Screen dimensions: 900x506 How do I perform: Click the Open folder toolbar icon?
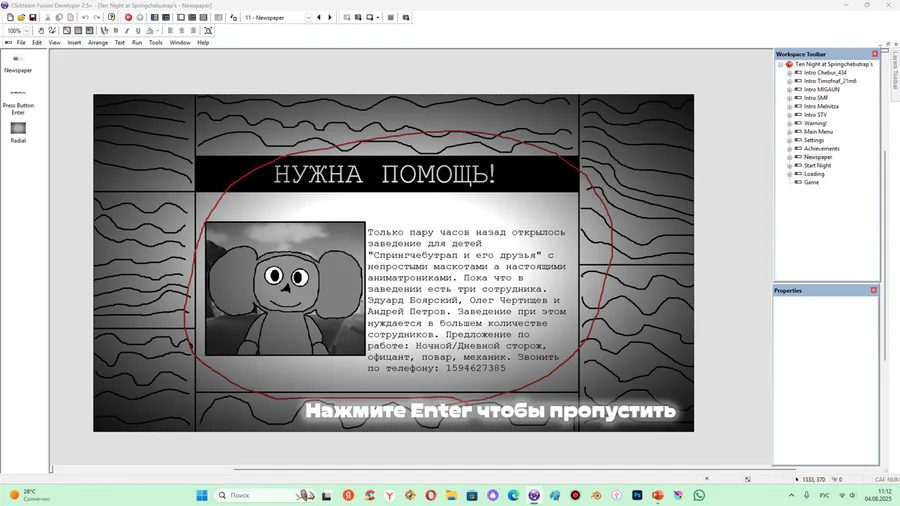point(21,18)
